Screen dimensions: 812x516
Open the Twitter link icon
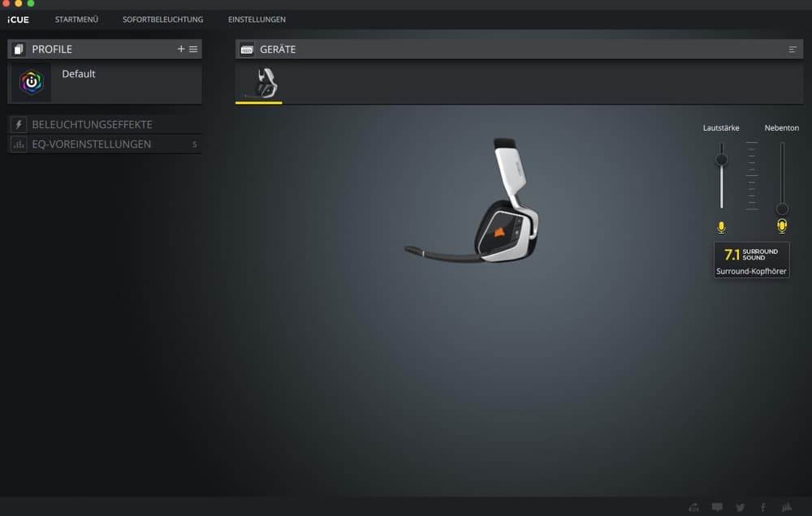[x=740, y=507]
